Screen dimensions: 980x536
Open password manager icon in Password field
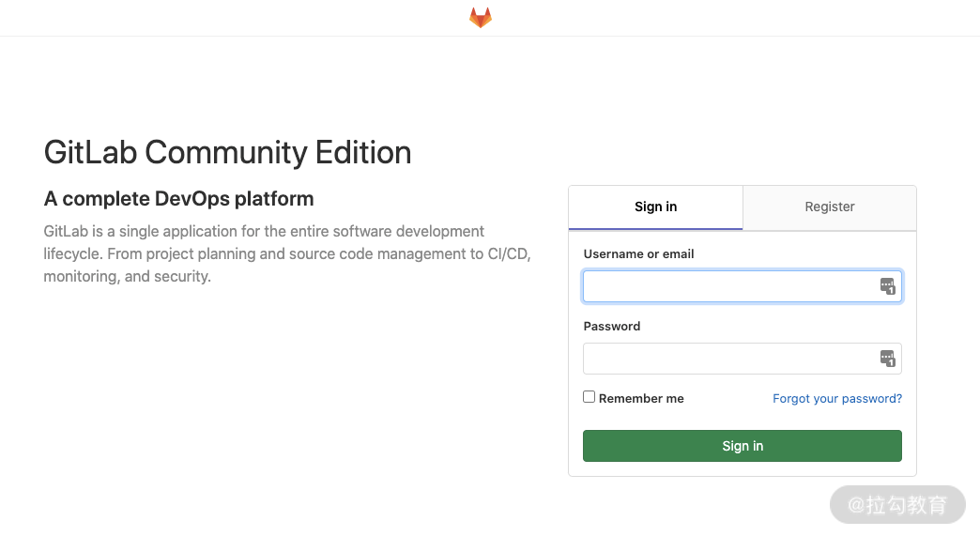tap(887, 358)
